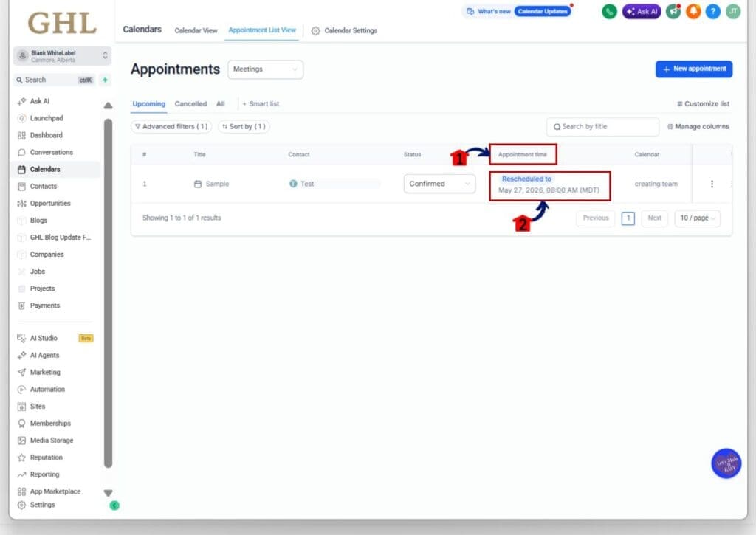Open the purple Ask AI button

642,12
